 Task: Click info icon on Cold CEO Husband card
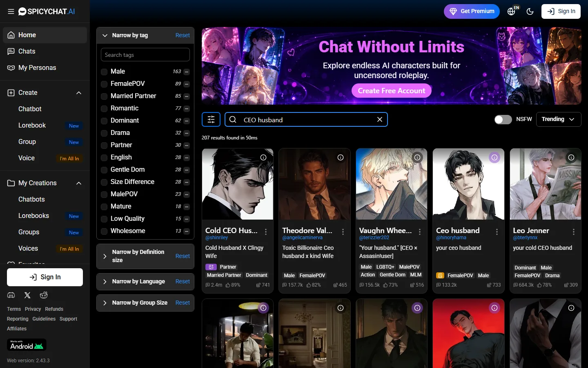click(x=263, y=157)
